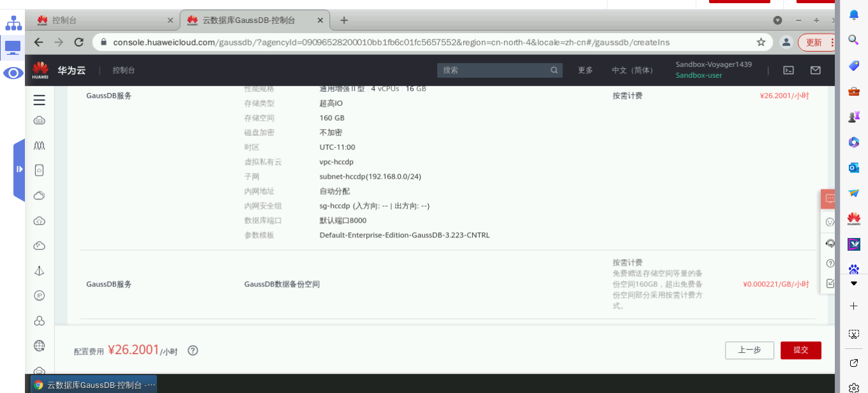Expand the blue side panel arrow tab
868x393 pixels.
19,169
